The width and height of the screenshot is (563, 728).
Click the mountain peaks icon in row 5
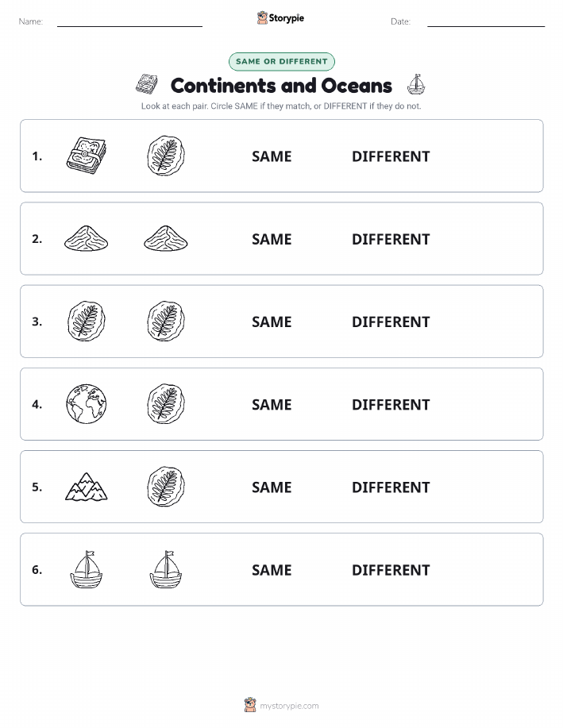pyautogui.click(x=87, y=487)
